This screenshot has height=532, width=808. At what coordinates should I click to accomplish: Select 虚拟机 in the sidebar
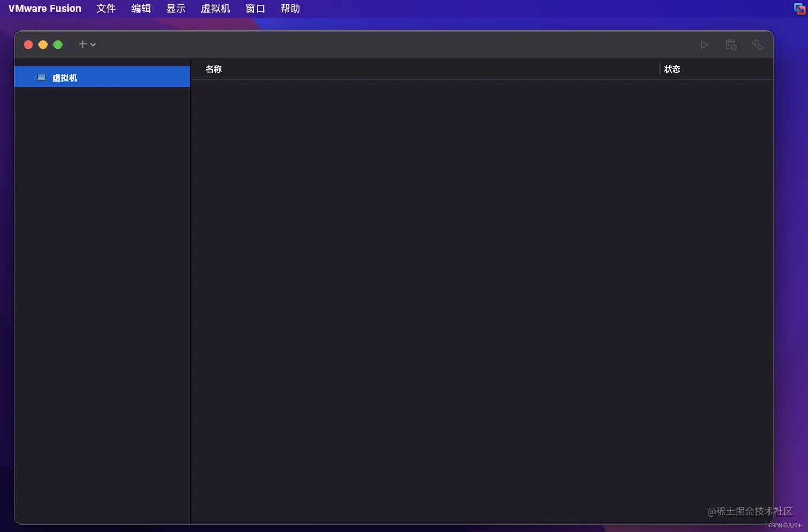tap(102, 77)
